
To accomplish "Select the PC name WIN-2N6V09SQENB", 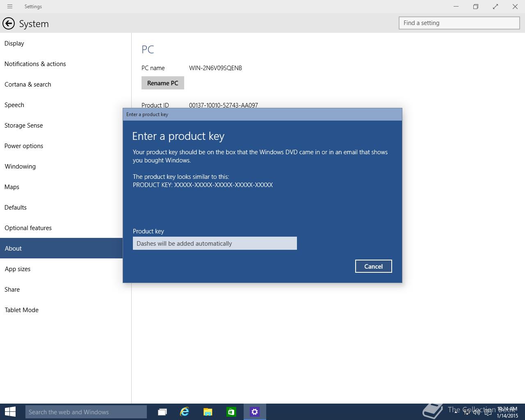I will [x=215, y=68].
